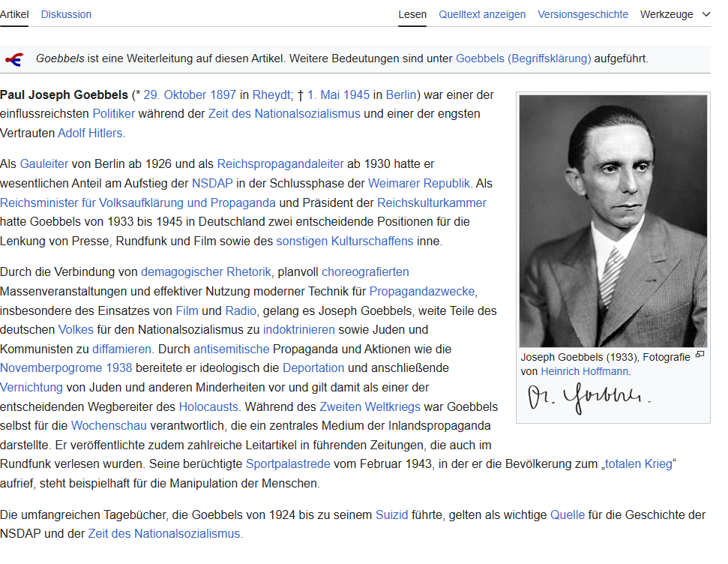Screen dimensions: 728x564
Task: Follow the Goebbels (Begriffsklärung) link
Action: [523, 58]
